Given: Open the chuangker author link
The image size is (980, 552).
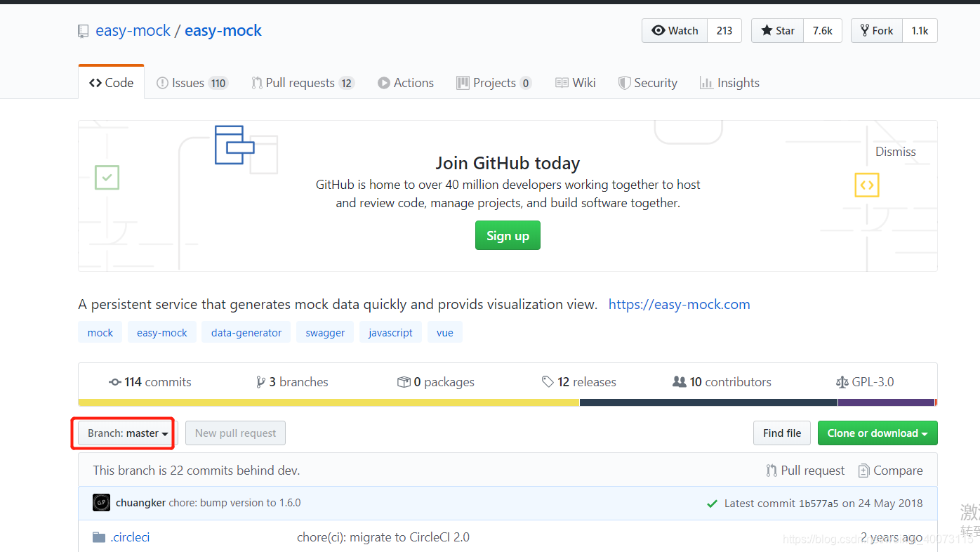Looking at the screenshot, I should (x=140, y=503).
